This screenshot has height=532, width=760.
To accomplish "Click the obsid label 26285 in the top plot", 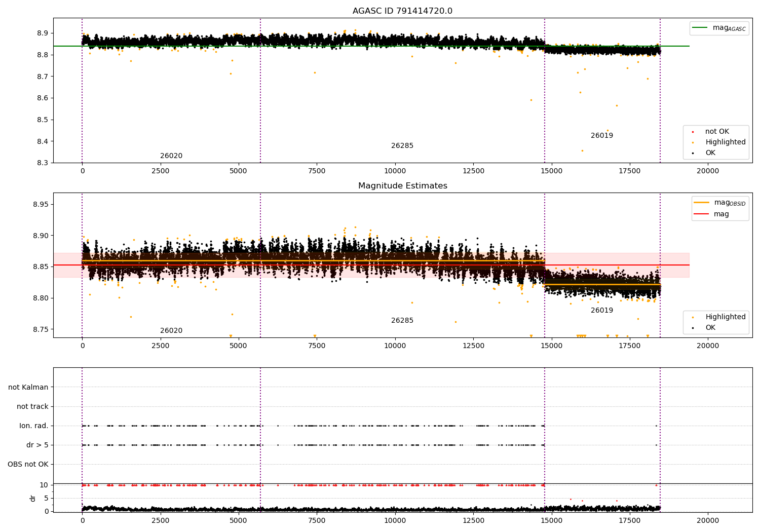I will 402,146.
